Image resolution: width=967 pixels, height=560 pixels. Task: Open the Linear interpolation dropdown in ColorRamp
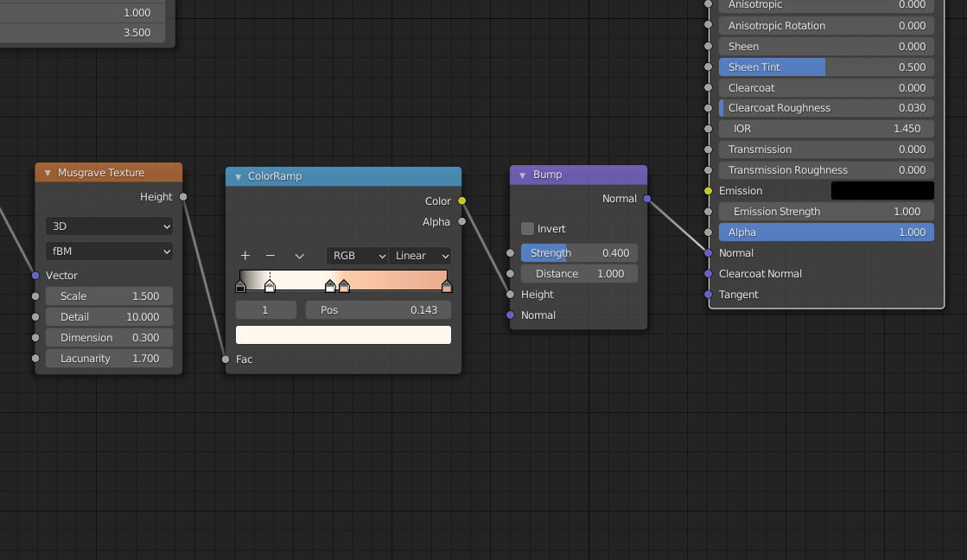pyautogui.click(x=420, y=256)
